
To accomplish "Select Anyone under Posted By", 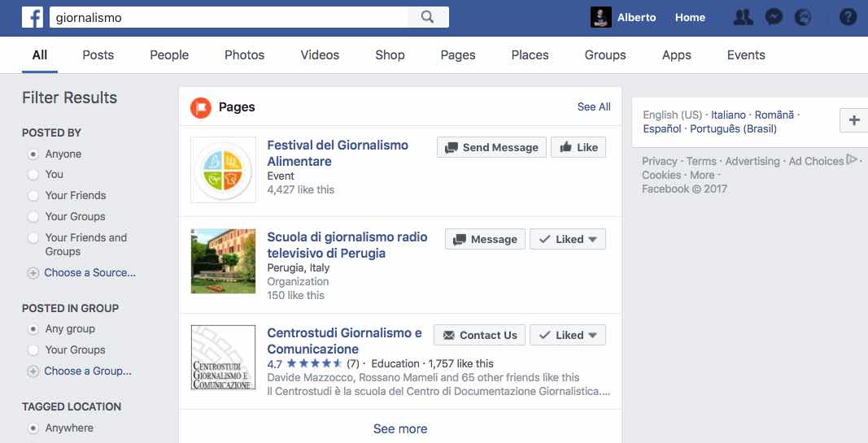I will (x=33, y=154).
